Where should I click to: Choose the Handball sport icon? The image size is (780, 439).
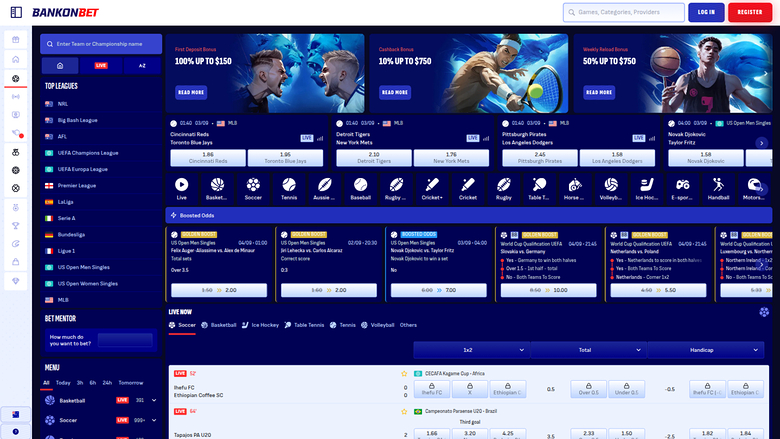click(x=718, y=189)
